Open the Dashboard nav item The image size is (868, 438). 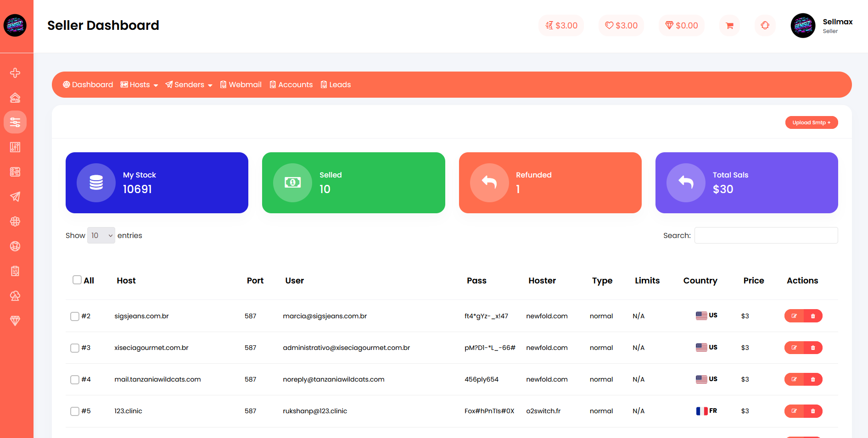click(x=88, y=84)
